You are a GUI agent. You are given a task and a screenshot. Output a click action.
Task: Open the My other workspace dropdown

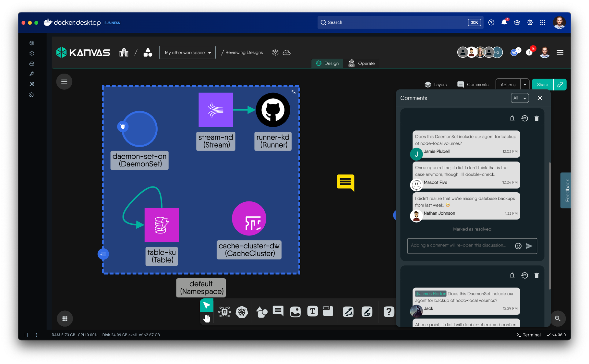pos(187,52)
